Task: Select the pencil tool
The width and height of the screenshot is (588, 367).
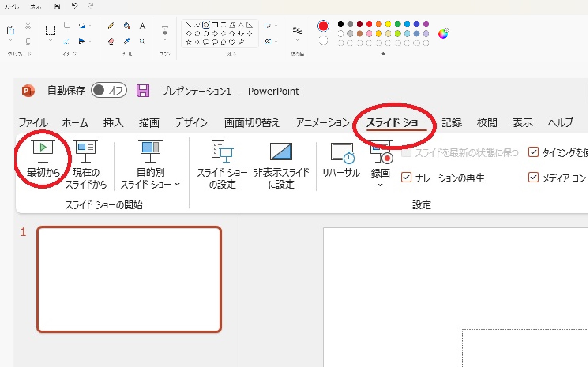Action: coord(111,26)
